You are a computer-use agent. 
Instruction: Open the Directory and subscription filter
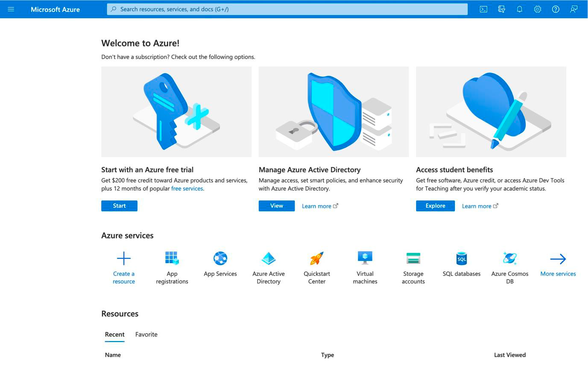[x=501, y=9]
